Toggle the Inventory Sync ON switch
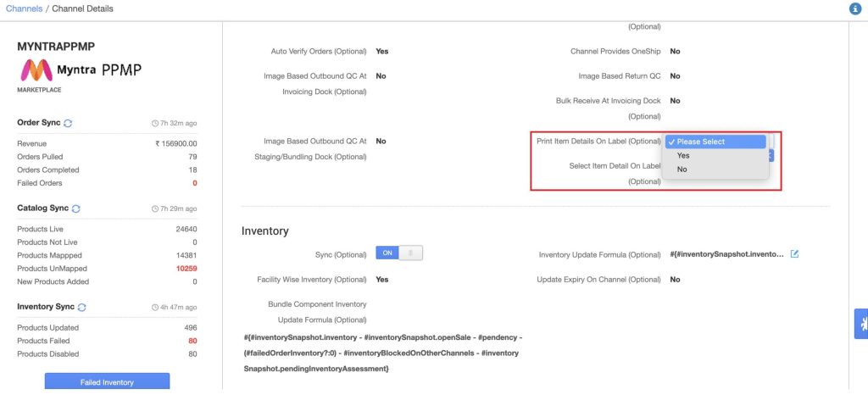 [x=387, y=253]
